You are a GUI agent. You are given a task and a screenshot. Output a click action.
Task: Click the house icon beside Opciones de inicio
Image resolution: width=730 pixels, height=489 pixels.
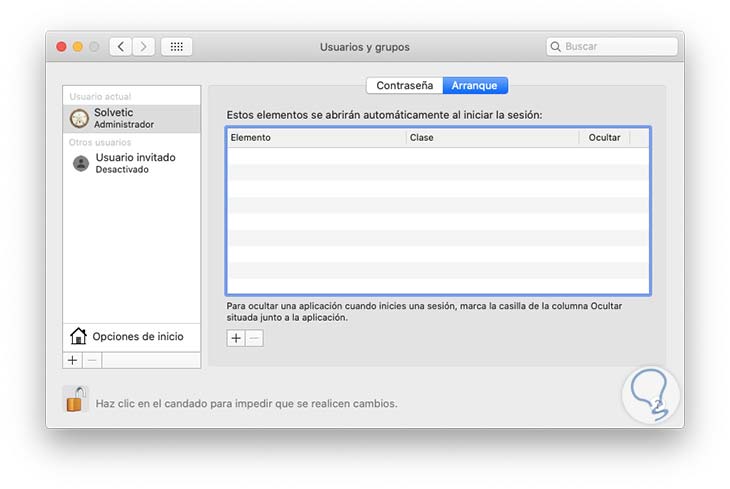pyautogui.click(x=78, y=336)
